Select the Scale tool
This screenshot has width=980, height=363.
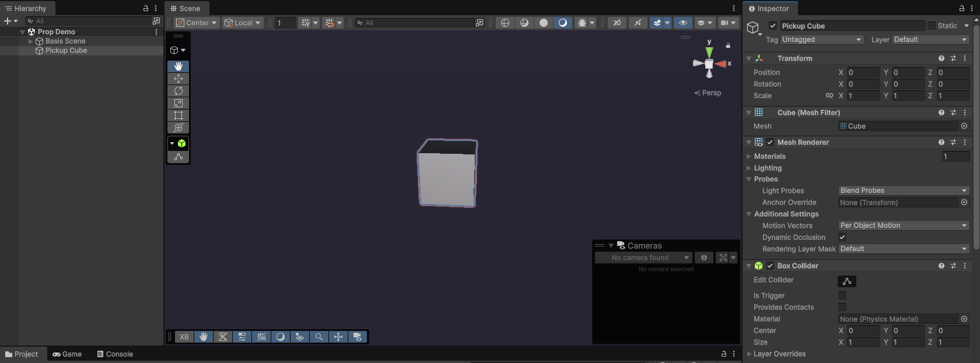178,103
